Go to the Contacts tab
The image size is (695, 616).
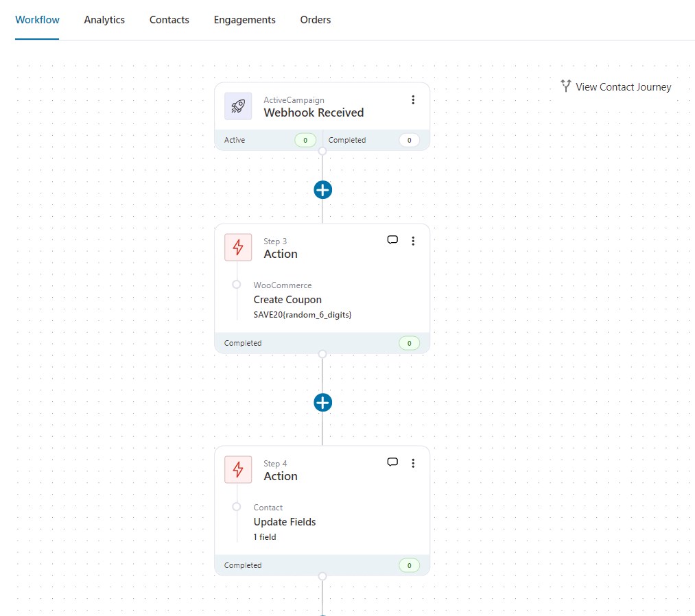point(169,20)
